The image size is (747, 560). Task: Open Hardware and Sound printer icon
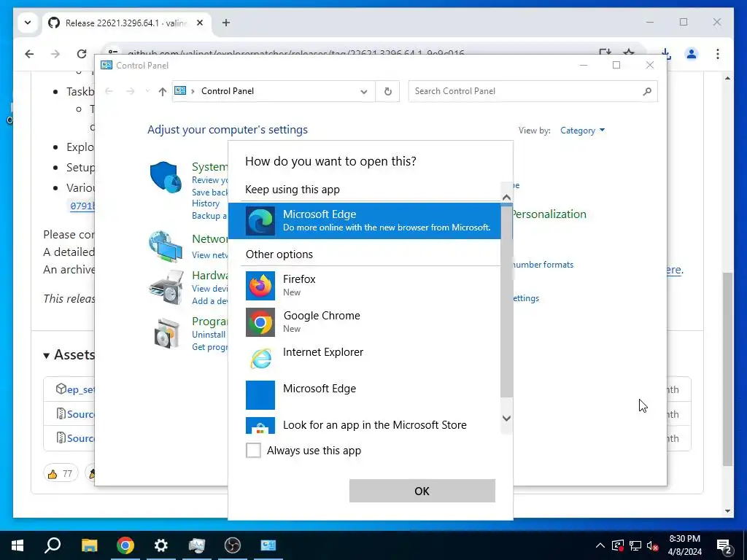coord(166,287)
